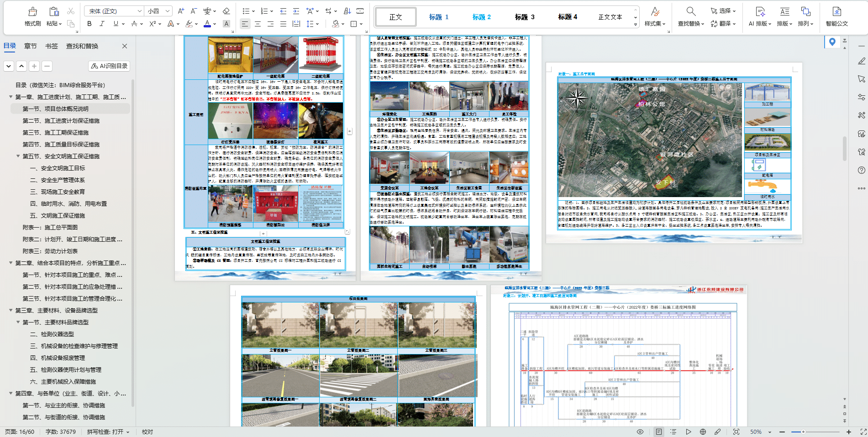868x437 pixels.
Task: Toggle eye protection mode in status bar
Action: 640,432
